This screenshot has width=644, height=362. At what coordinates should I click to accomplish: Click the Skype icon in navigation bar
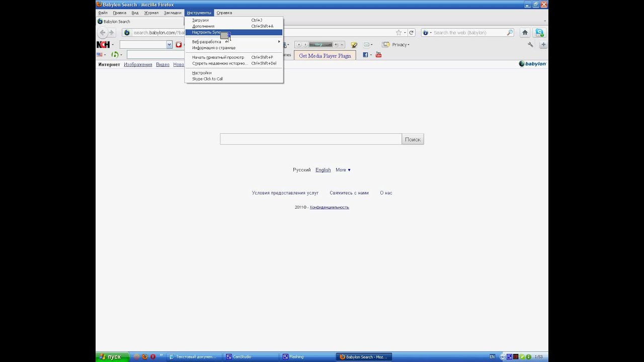click(x=539, y=33)
